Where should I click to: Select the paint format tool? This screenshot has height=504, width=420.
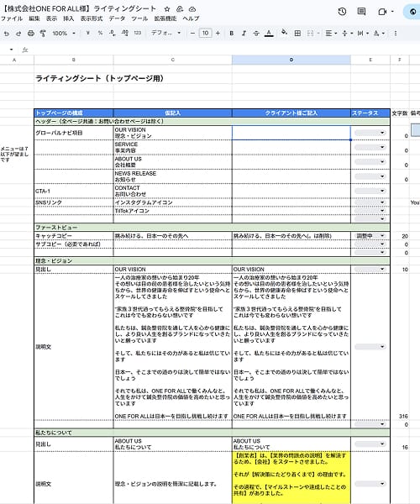tap(42, 33)
